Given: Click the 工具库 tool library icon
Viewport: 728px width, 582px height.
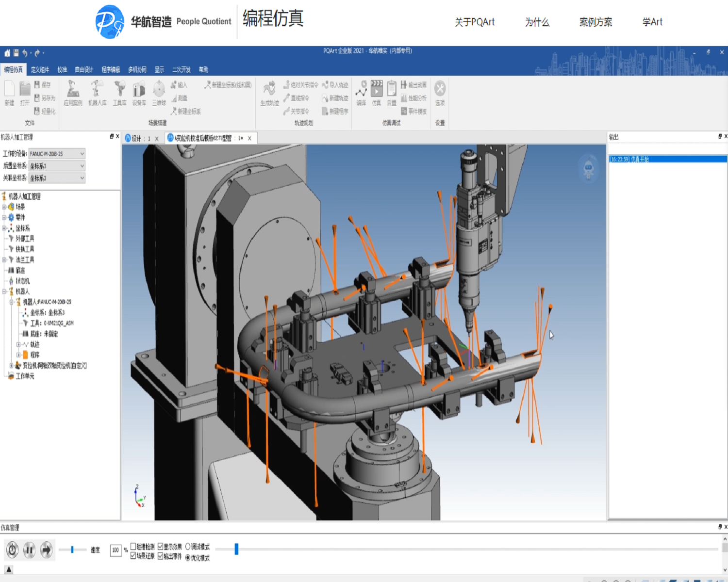Looking at the screenshot, I should pyautogui.click(x=119, y=93).
